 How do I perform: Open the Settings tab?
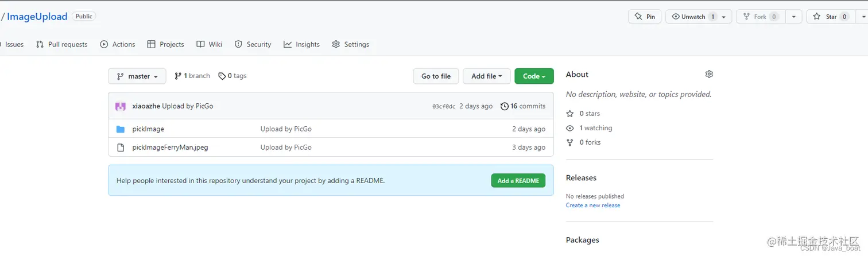pos(351,44)
